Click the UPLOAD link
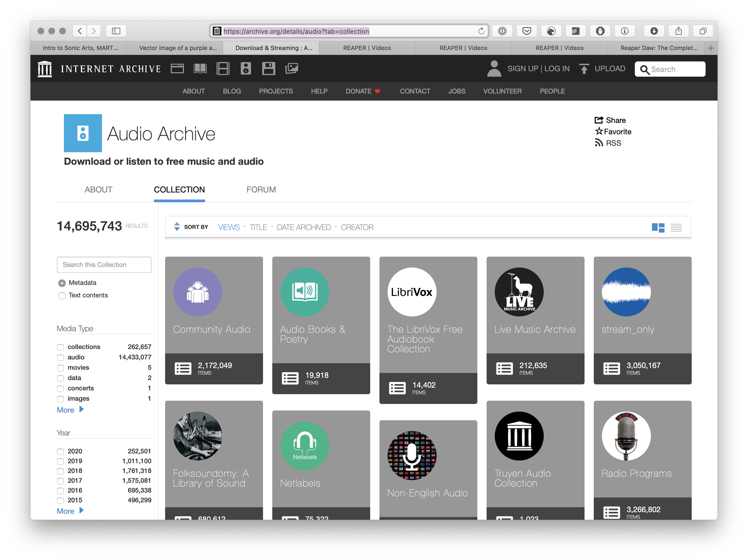The image size is (748, 560). pos(610,69)
